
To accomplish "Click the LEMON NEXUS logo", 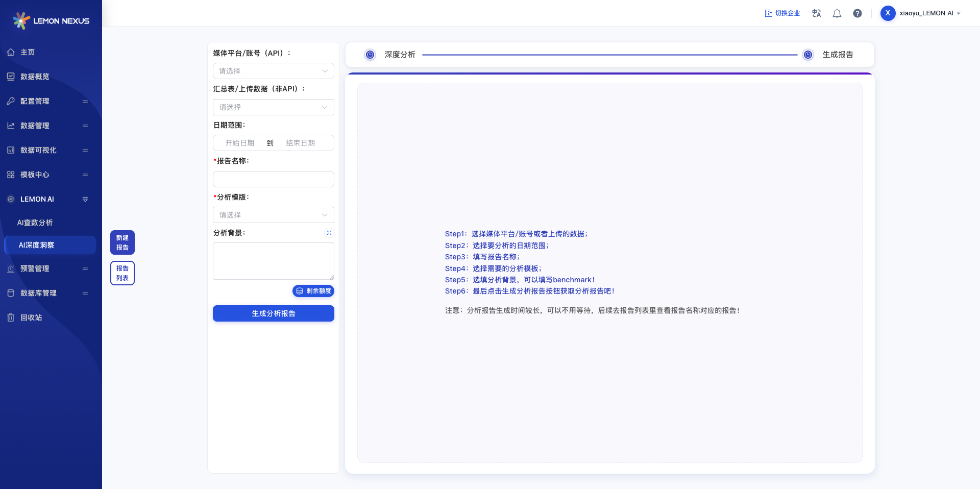I will coord(51,21).
